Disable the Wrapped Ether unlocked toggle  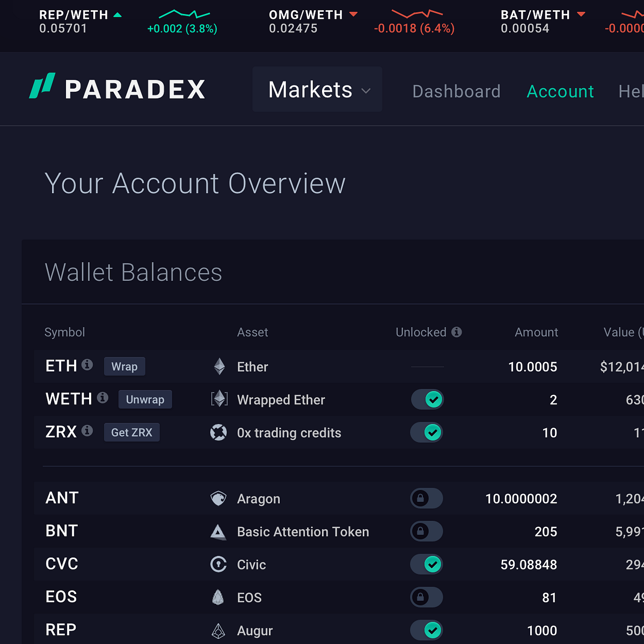coord(427,399)
